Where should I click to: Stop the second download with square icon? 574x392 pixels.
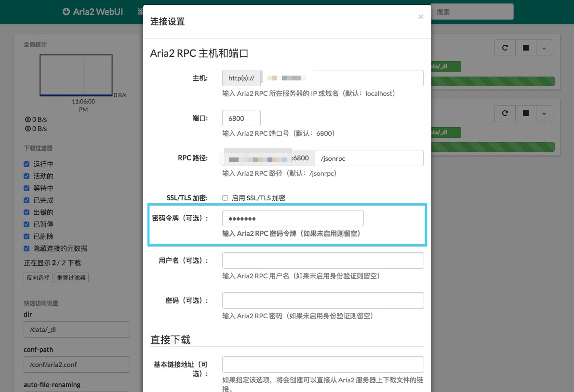click(526, 114)
